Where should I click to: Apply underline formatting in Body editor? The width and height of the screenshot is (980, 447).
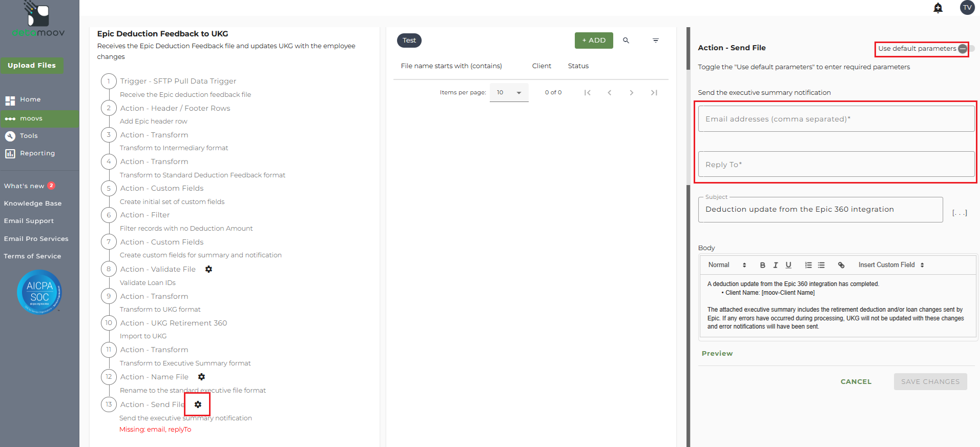point(788,265)
